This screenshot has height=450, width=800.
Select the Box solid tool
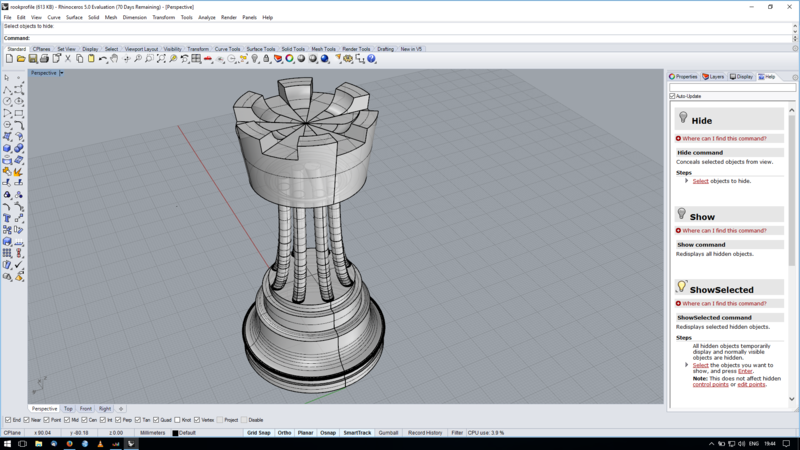click(x=7, y=148)
